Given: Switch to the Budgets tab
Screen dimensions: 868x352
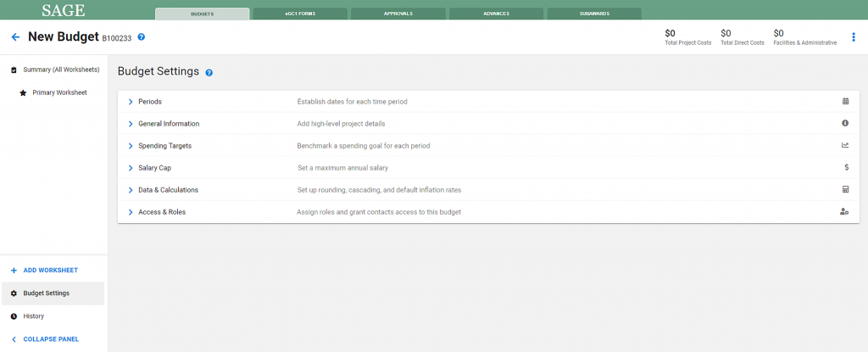Looking at the screenshot, I should click(x=202, y=14).
